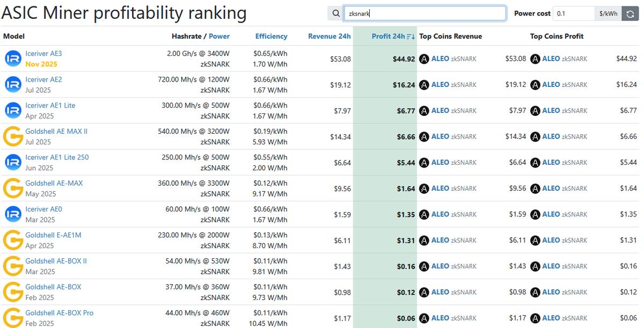644x328 pixels.
Task: Click the $0.19/kWh efficiency value
Action: point(270,131)
